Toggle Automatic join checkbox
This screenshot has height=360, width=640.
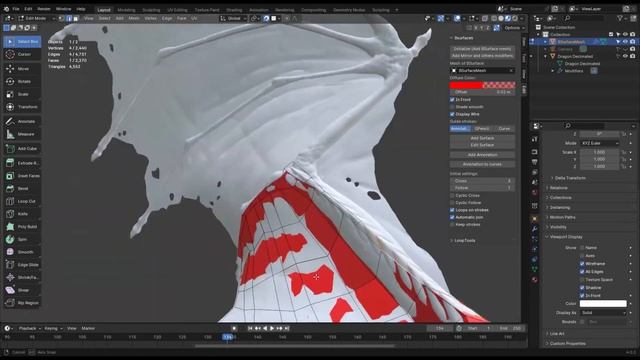pyautogui.click(x=452, y=218)
